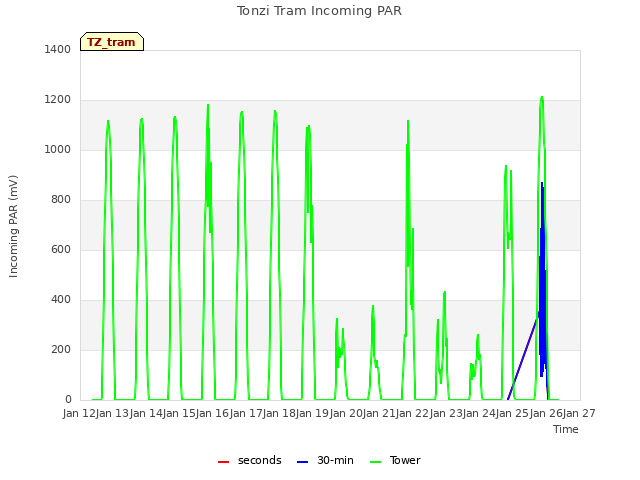Click the Jan 18 x-axis label

(x=279, y=413)
